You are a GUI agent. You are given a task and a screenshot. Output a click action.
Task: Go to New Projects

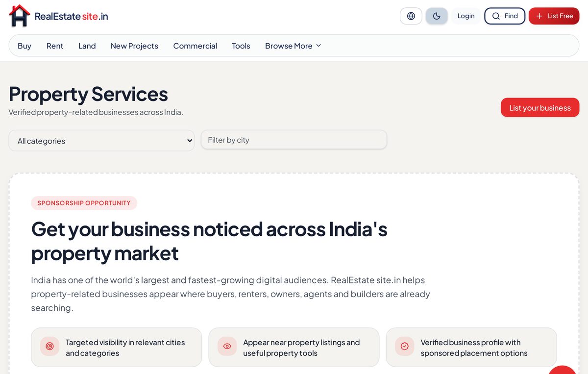[x=134, y=46]
